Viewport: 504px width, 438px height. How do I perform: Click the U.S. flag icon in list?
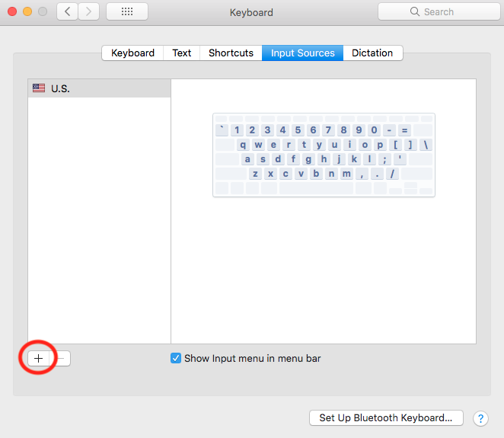pyautogui.click(x=39, y=88)
